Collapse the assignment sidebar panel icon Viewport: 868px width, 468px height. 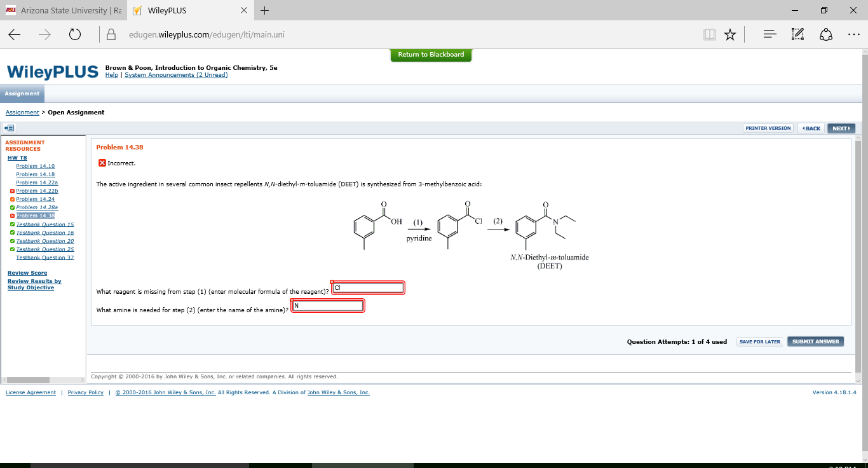(x=10, y=128)
